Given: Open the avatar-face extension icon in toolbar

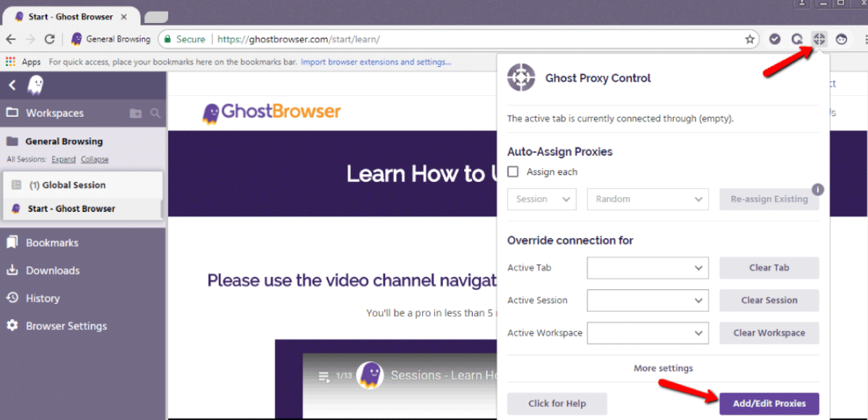Looking at the screenshot, I should (841, 39).
